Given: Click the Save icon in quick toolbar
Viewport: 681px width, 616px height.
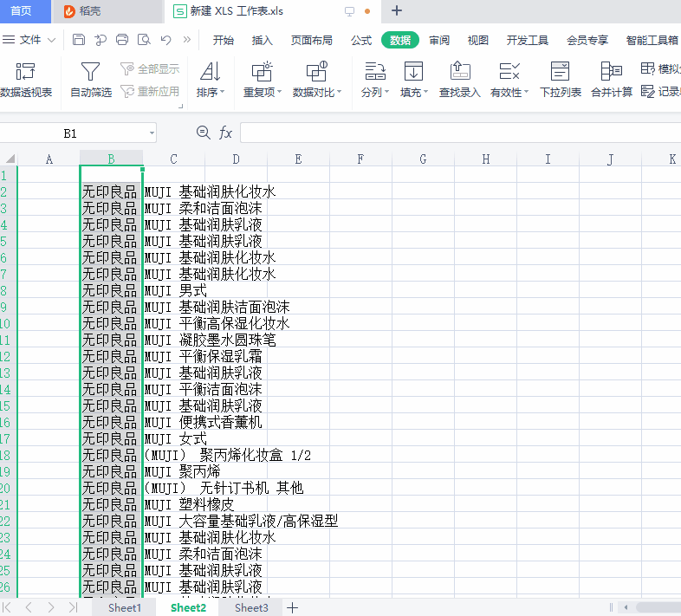Looking at the screenshot, I should tap(79, 40).
